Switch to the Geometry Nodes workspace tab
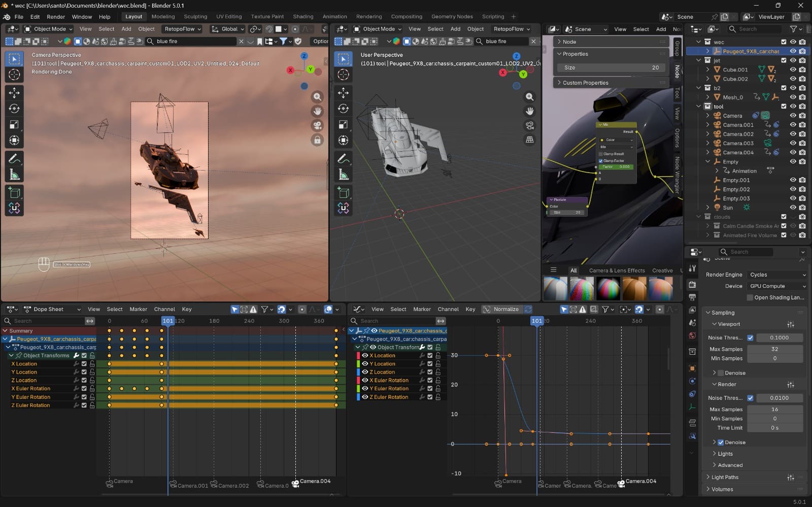The height and width of the screenshot is (507, 812). point(452,17)
